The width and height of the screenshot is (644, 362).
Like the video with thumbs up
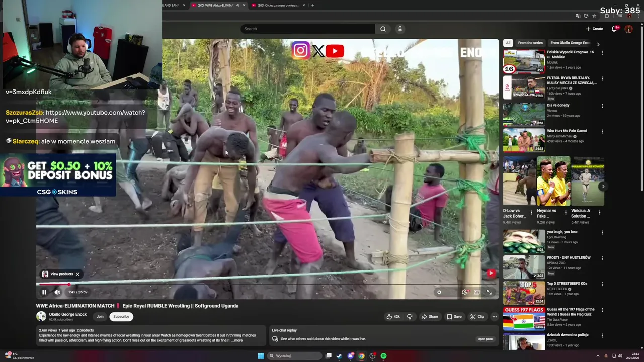[x=393, y=317]
